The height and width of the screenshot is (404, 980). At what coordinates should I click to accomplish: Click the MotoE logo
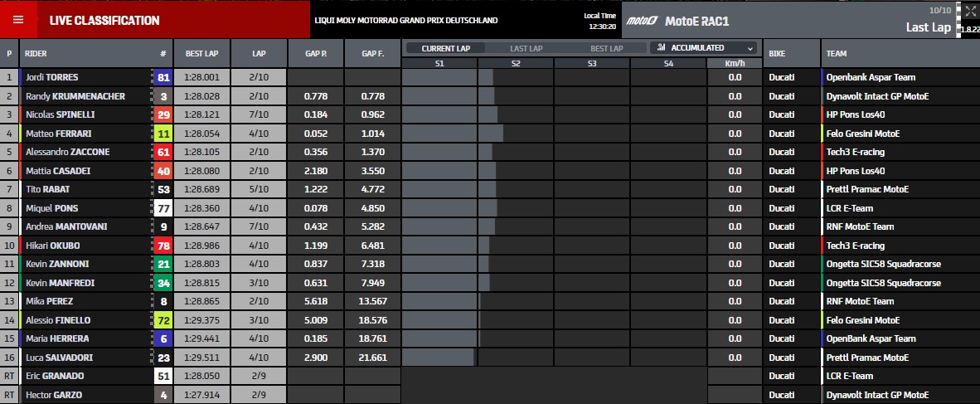coord(641,21)
